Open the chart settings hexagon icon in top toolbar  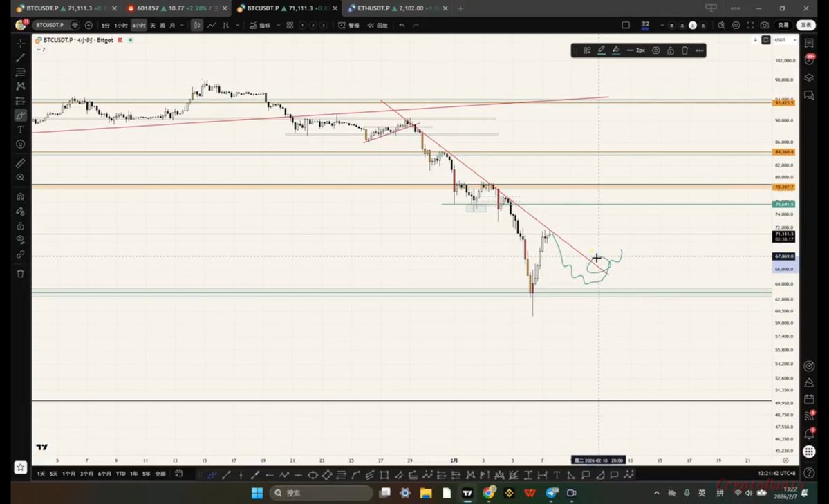coord(736,26)
